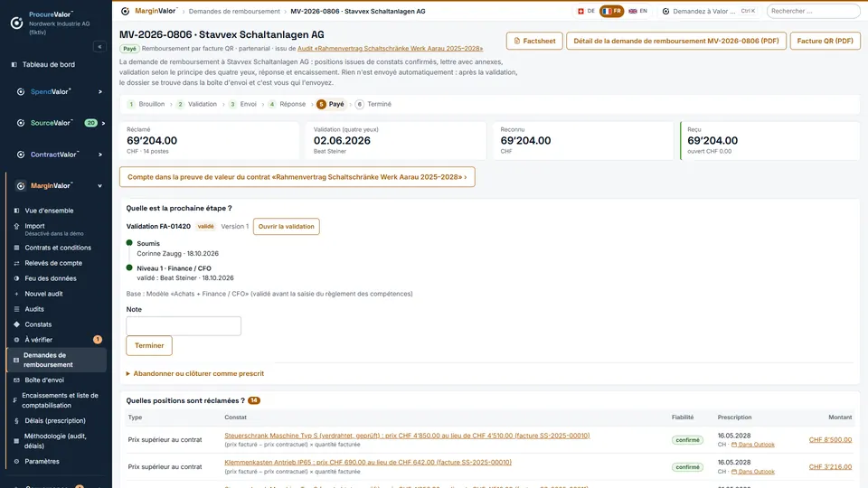This screenshot has height=488, width=868.
Task: Click the Paramètres gear icon
Action: pyautogui.click(x=16, y=462)
